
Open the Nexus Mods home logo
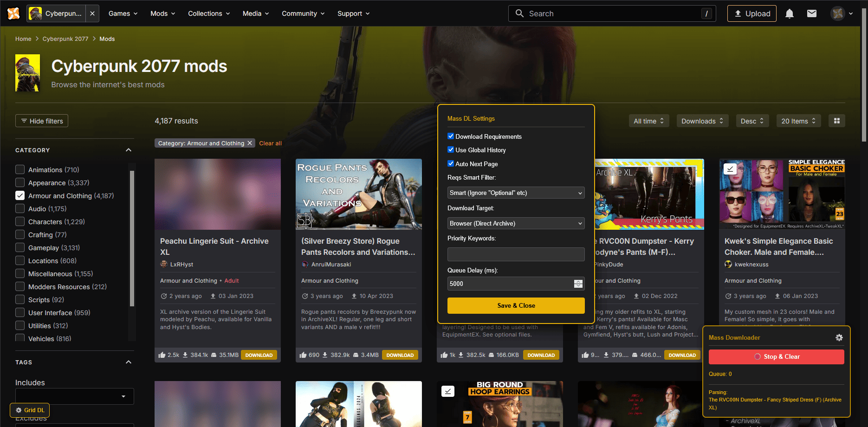[13, 13]
